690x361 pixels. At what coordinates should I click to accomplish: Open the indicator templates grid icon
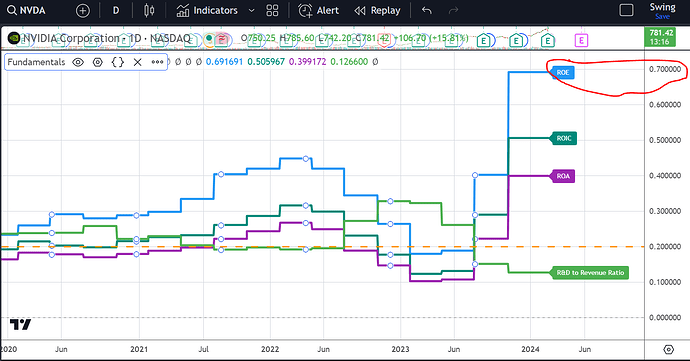click(x=272, y=11)
